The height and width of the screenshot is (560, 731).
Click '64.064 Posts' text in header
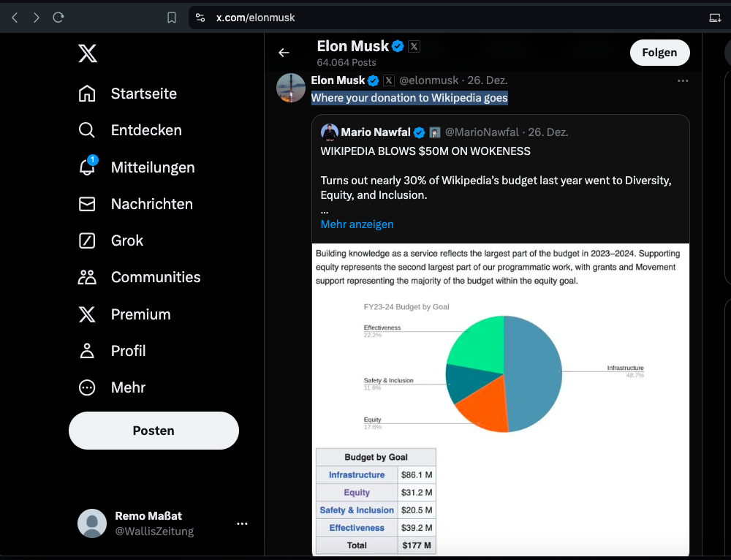coord(346,62)
